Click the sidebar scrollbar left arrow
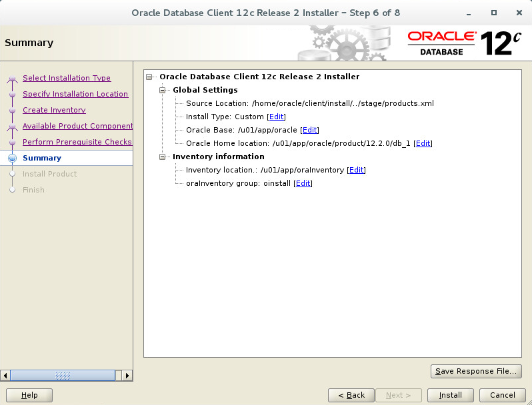The image size is (532, 405). [5, 376]
